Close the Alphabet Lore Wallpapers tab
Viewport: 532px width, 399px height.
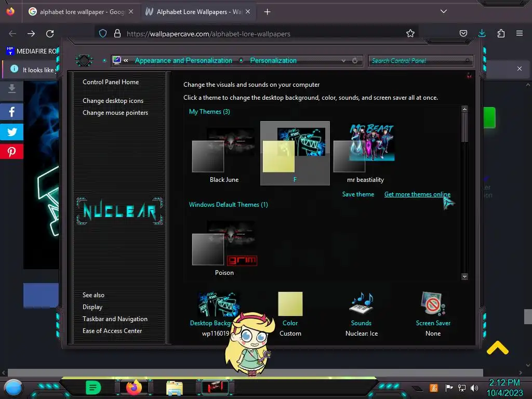[x=248, y=11]
